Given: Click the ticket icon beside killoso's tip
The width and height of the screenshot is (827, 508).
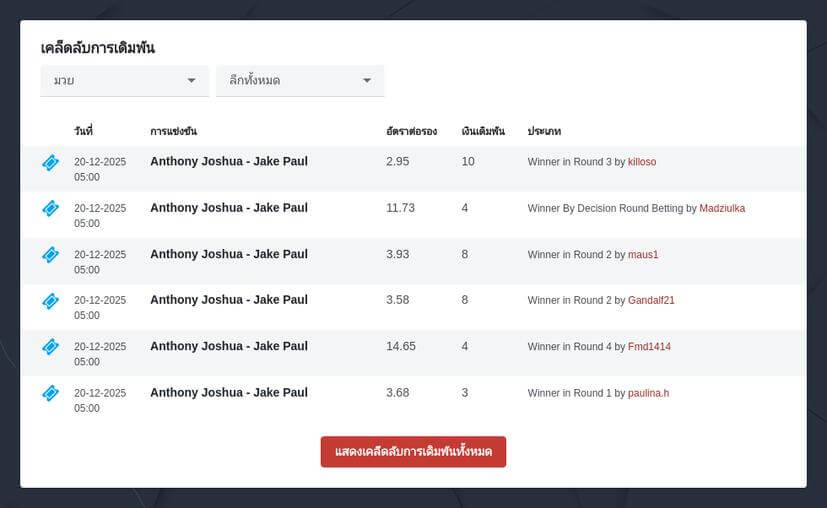Looking at the screenshot, I should [50, 162].
